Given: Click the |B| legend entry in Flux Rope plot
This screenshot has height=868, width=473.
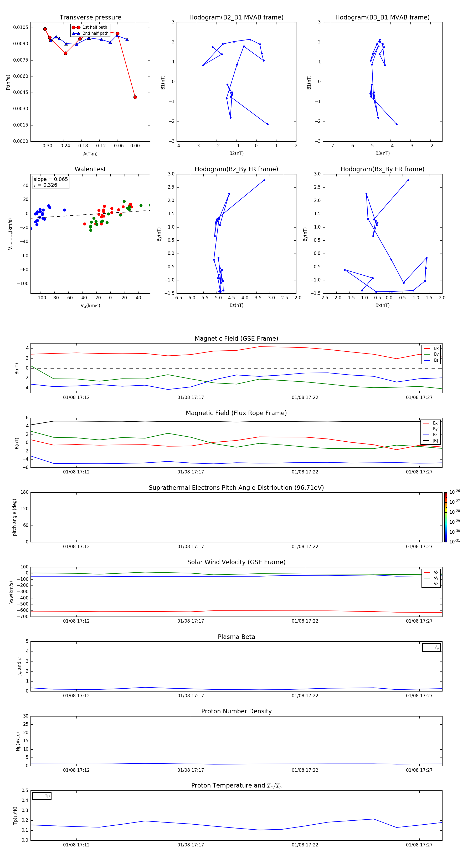Looking at the screenshot, I should pyautogui.click(x=431, y=441).
